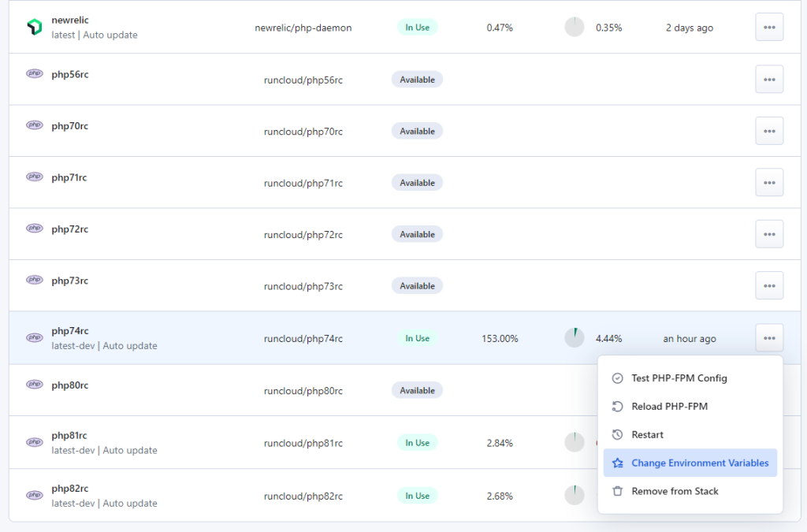Click the newrelic memory usage pie indicator
The width and height of the screenshot is (807, 532).
575,28
